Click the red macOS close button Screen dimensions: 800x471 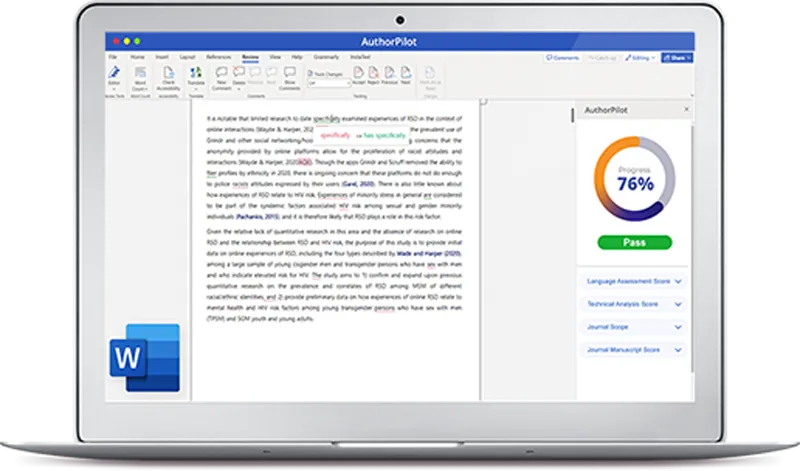[x=116, y=41]
